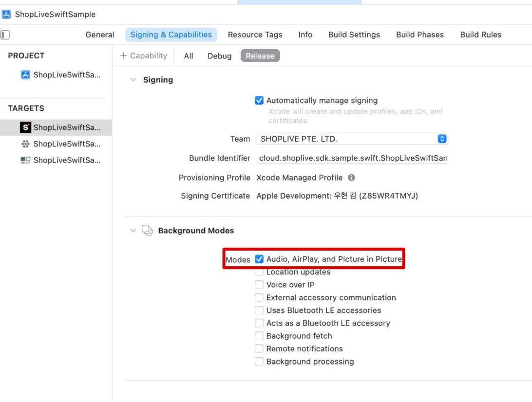Uncheck Automatically manage signing
The height and width of the screenshot is (402, 532).
[259, 100]
